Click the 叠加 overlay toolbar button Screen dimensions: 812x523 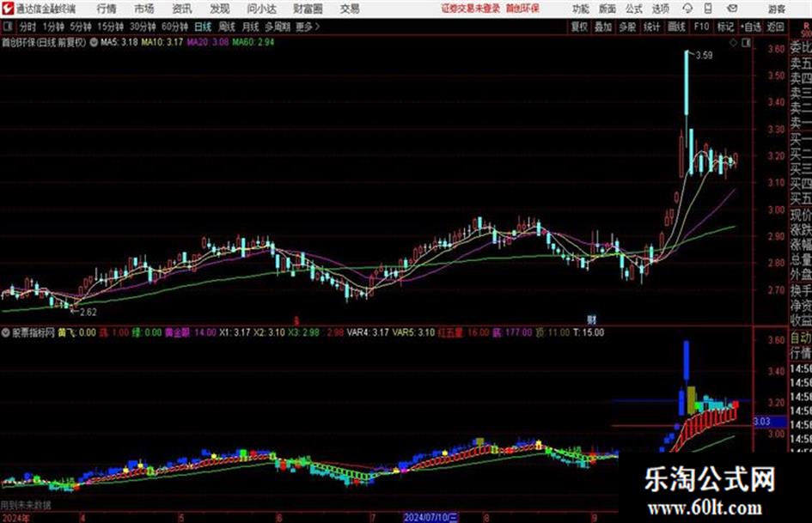coord(603,27)
